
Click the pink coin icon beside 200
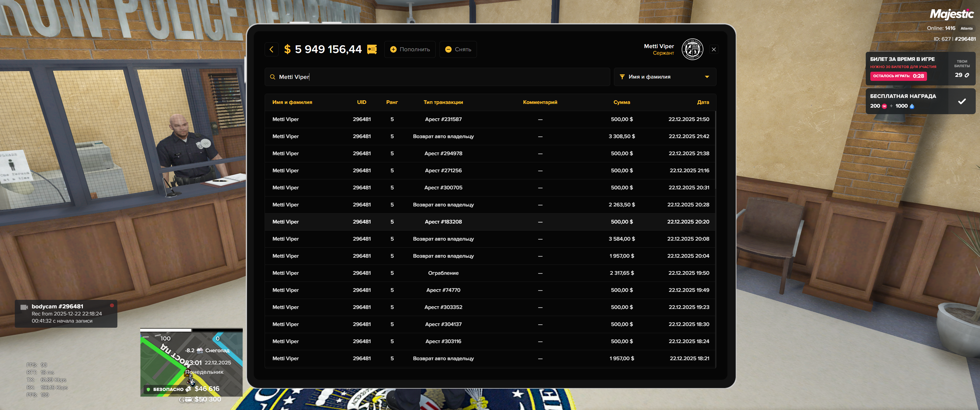point(884,106)
